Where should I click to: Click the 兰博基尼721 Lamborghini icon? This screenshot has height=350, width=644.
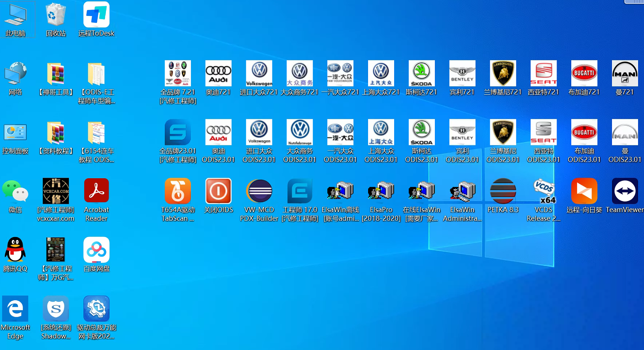coord(502,73)
